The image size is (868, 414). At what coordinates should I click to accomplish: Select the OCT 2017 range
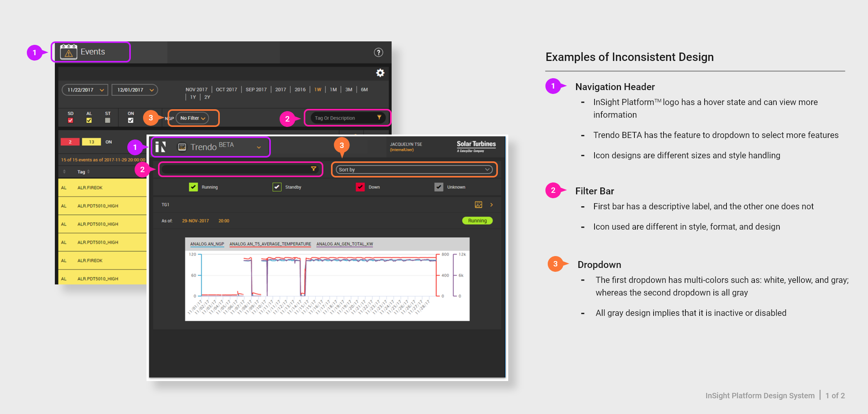(226, 89)
